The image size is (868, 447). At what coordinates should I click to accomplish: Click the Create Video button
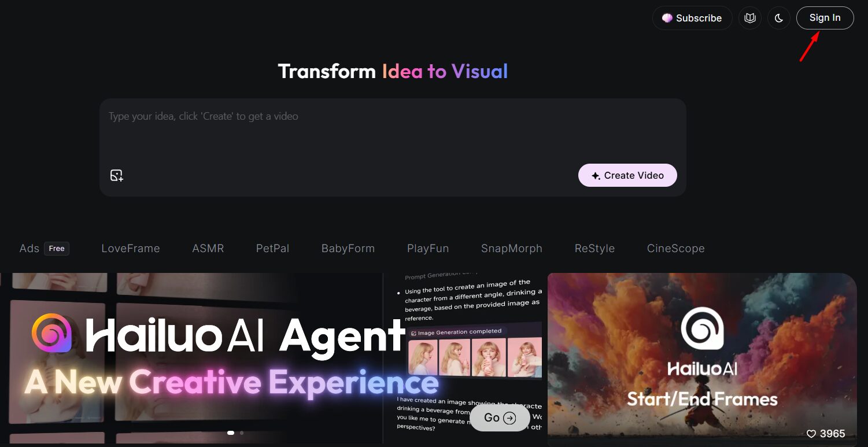tap(627, 175)
